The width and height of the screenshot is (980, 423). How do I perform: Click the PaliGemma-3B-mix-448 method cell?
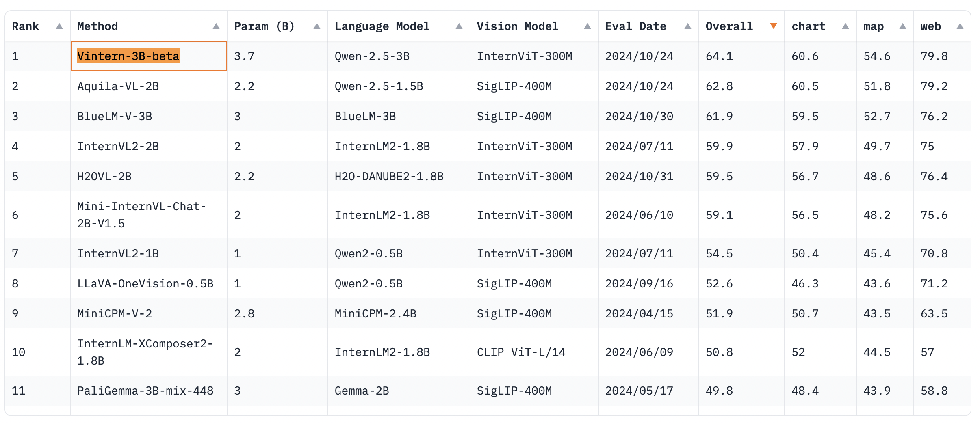[145, 391]
